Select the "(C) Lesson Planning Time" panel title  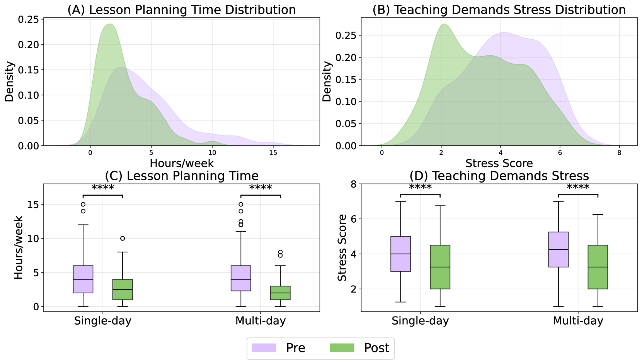point(182,176)
